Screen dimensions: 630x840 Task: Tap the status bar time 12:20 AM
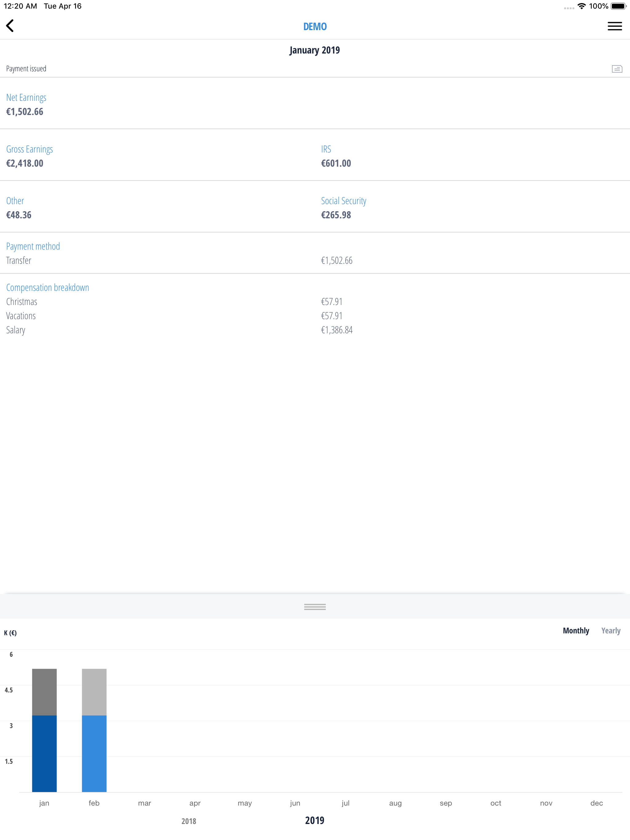21,6
